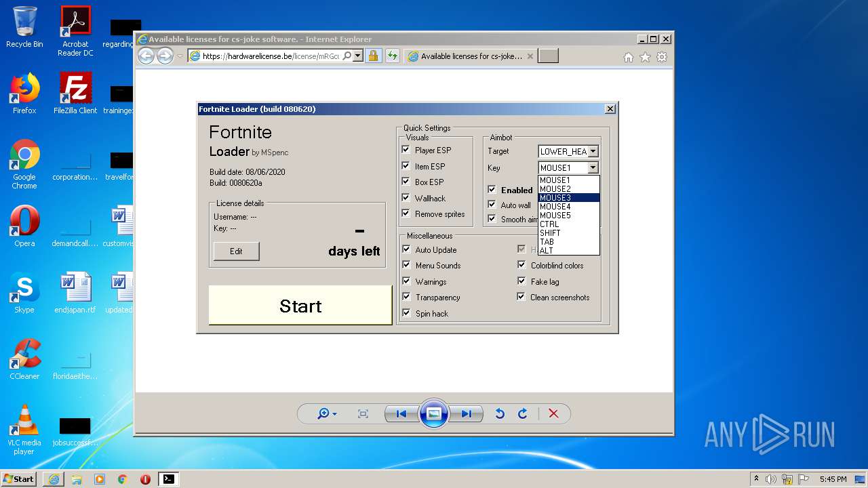Toggle the Warnings checkbox
This screenshot has height=488, width=868.
pyautogui.click(x=406, y=281)
